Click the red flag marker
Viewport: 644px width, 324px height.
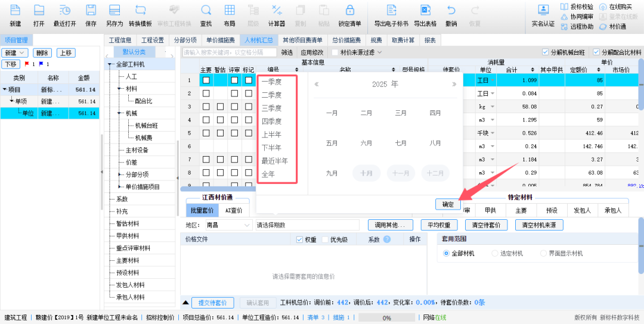point(27,64)
